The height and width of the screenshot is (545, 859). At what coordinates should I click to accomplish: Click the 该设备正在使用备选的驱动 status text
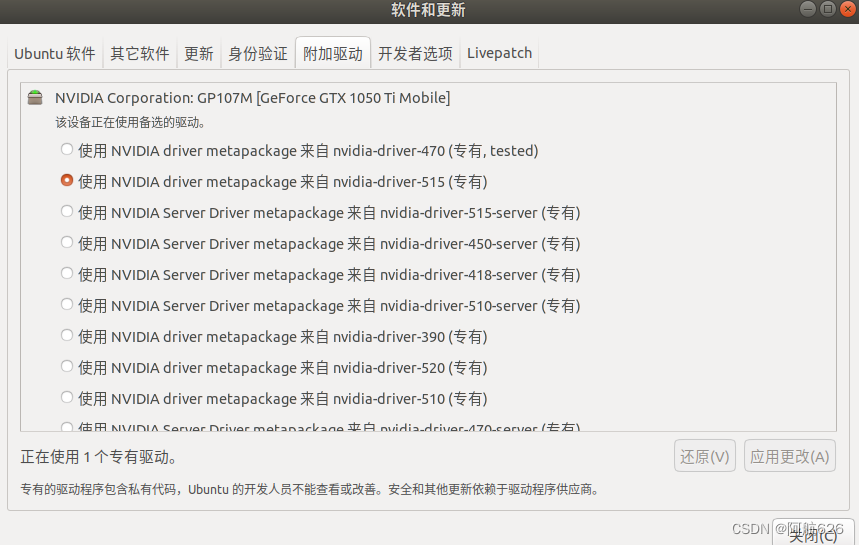pyautogui.click(x=130, y=123)
